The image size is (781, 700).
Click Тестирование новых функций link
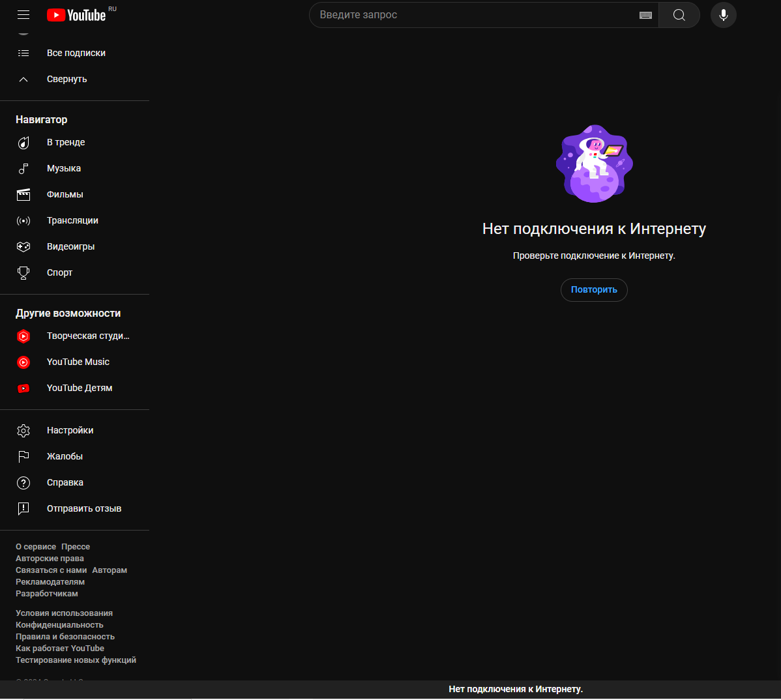click(76, 660)
